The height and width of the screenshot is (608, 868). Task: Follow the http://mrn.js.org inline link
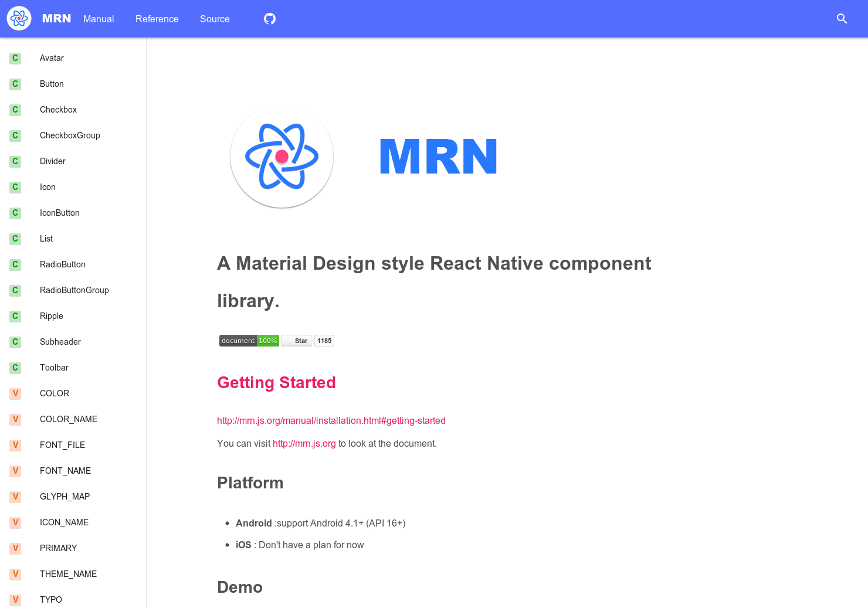[304, 443]
